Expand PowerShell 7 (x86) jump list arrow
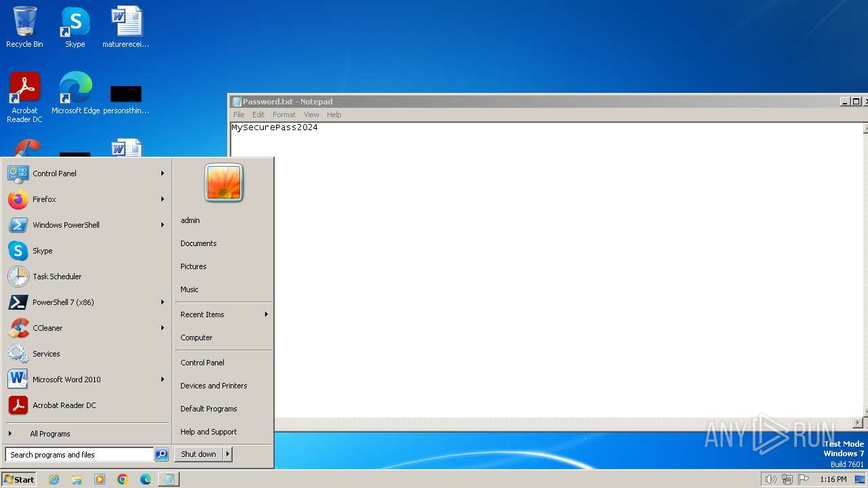Viewport: 868px width, 488px height. [163, 302]
